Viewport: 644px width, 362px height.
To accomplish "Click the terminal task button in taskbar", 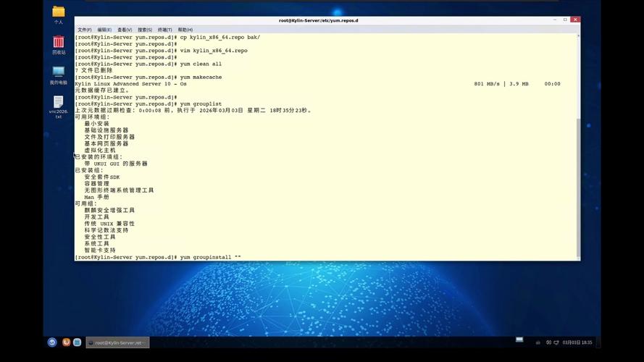I will [117, 342].
